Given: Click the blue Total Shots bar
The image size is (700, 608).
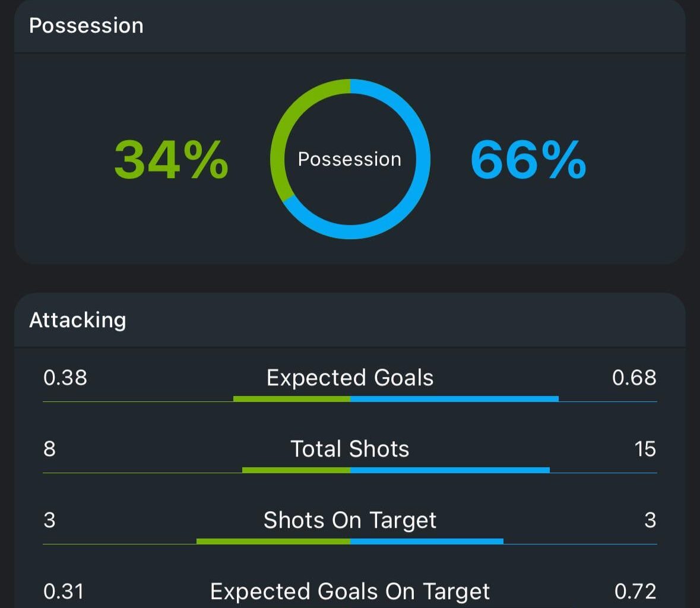Looking at the screenshot, I should point(450,470).
